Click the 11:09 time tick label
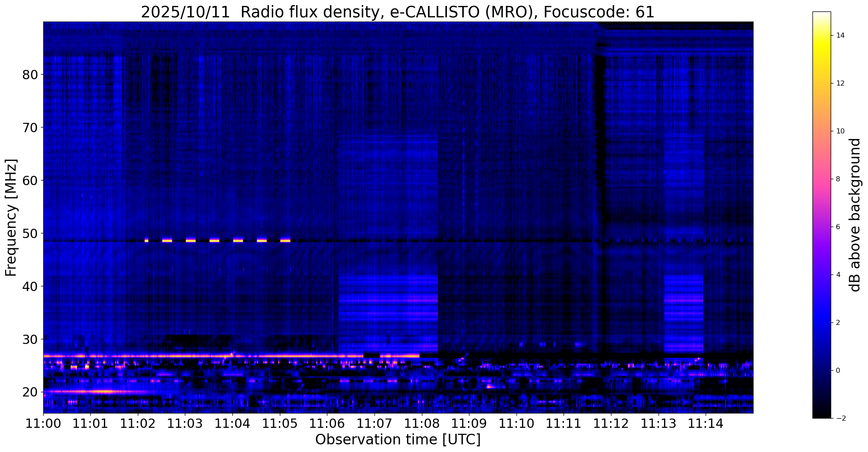Screen dimensions: 868x452 click(x=469, y=424)
